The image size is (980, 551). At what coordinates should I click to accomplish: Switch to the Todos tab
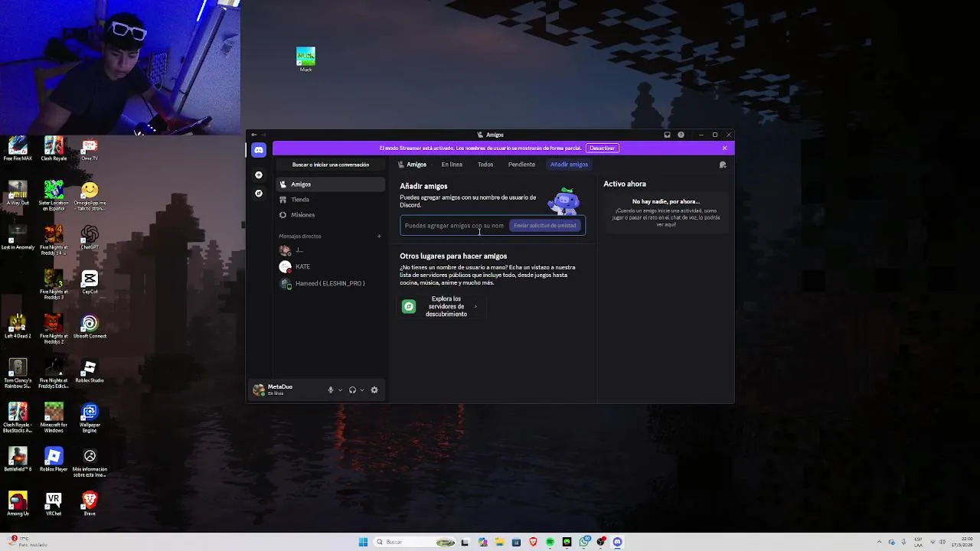pos(485,165)
